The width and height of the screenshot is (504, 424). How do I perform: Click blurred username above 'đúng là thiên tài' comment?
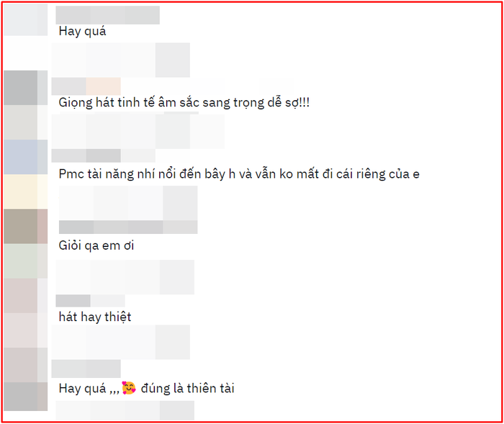86,369
